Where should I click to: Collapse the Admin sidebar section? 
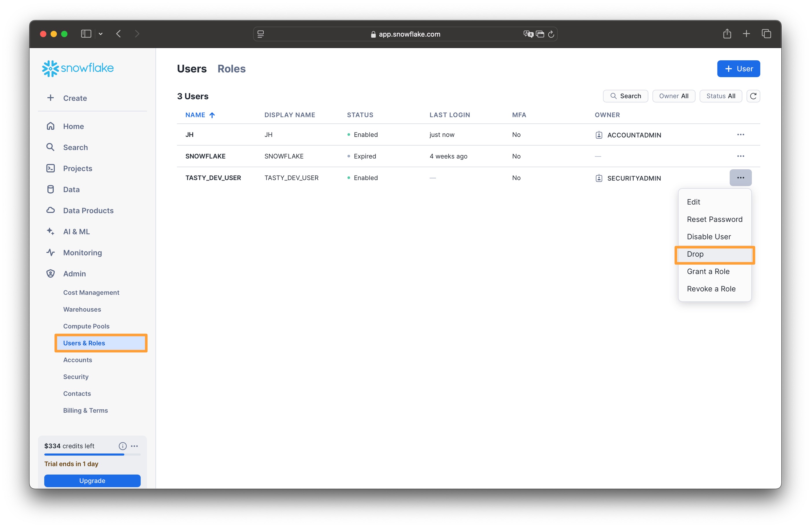[74, 273]
